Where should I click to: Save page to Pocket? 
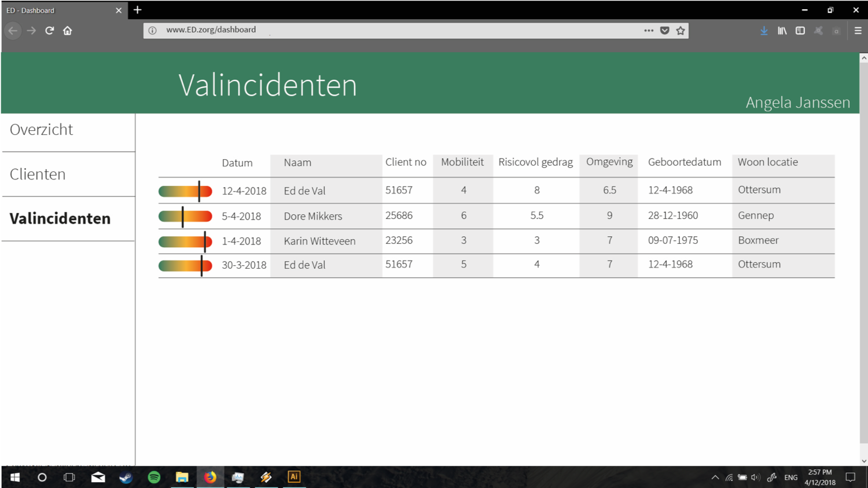point(665,31)
